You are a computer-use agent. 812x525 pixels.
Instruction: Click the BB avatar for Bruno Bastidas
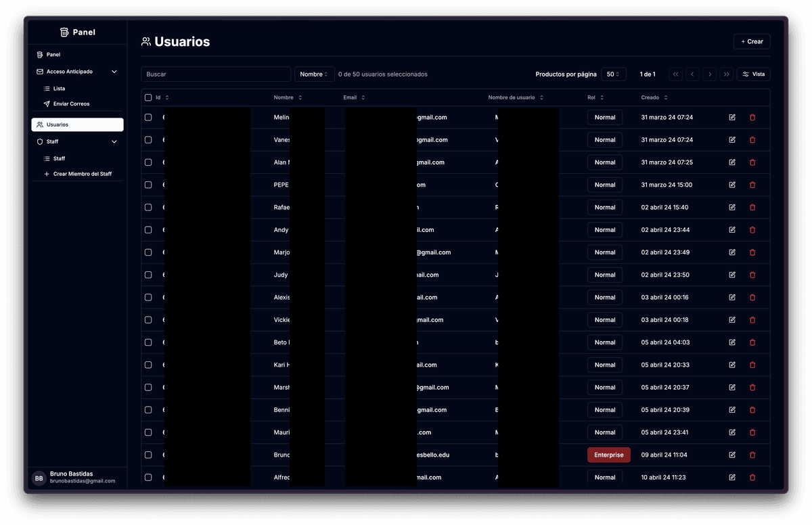point(39,478)
